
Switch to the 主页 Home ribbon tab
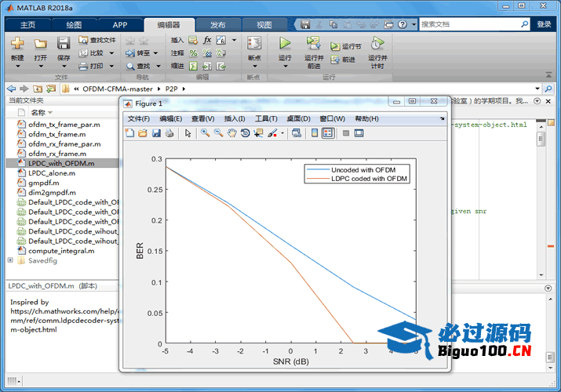28,24
